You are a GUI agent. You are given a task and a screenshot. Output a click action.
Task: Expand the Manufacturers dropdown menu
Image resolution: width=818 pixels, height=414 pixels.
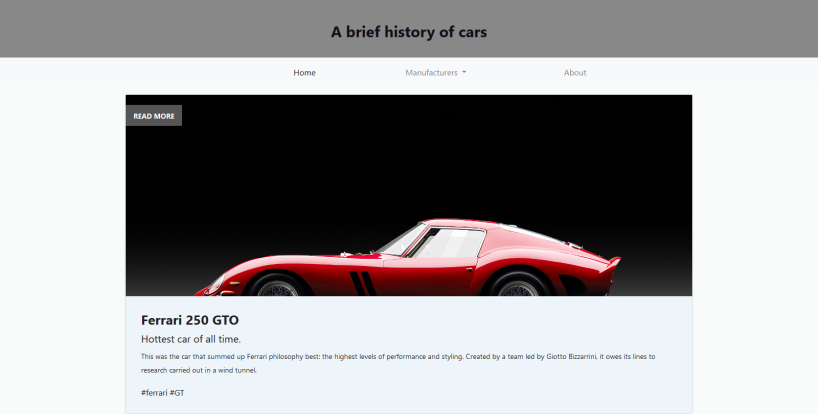tap(436, 72)
